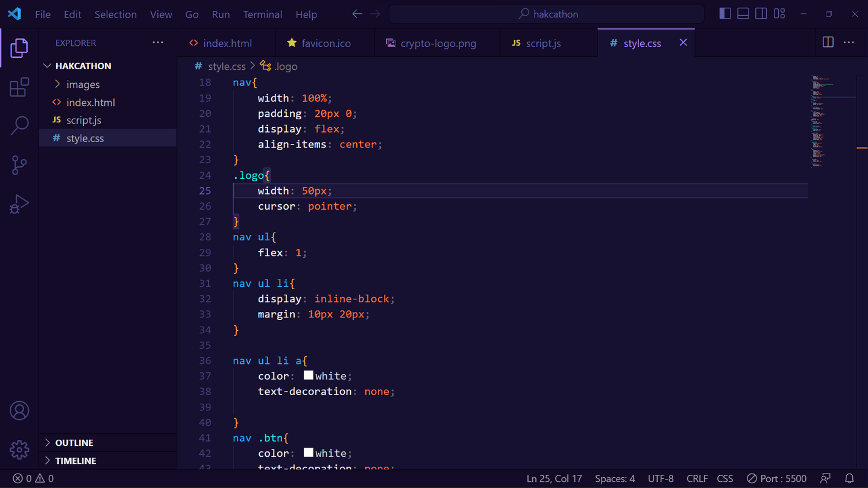Image resolution: width=868 pixels, height=488 pixels.
Task: Open editor More Actions menu
Action: (x=849, y=42)
